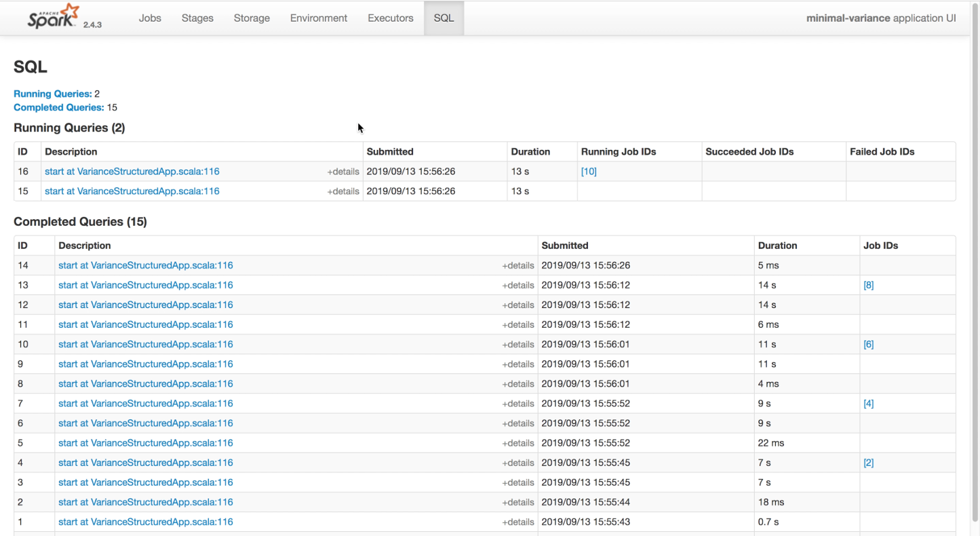Image resolution: width=980 pixels, height=536 pixels.
Task: Go to the Environment tab
Action: tap(319, 18)
